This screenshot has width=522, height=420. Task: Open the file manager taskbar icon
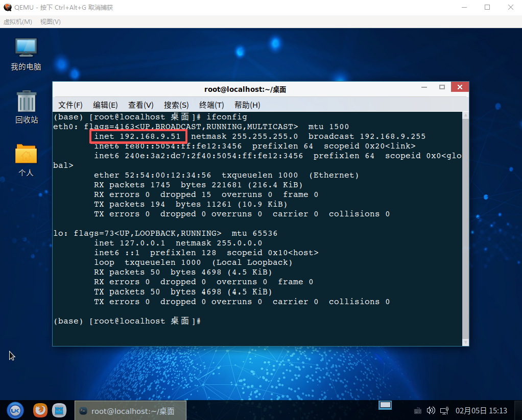pyautogui.click(x=60, y=410)
